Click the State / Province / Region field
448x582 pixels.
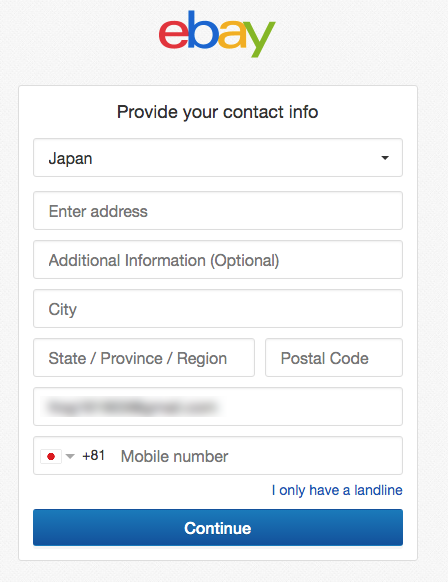144,358
